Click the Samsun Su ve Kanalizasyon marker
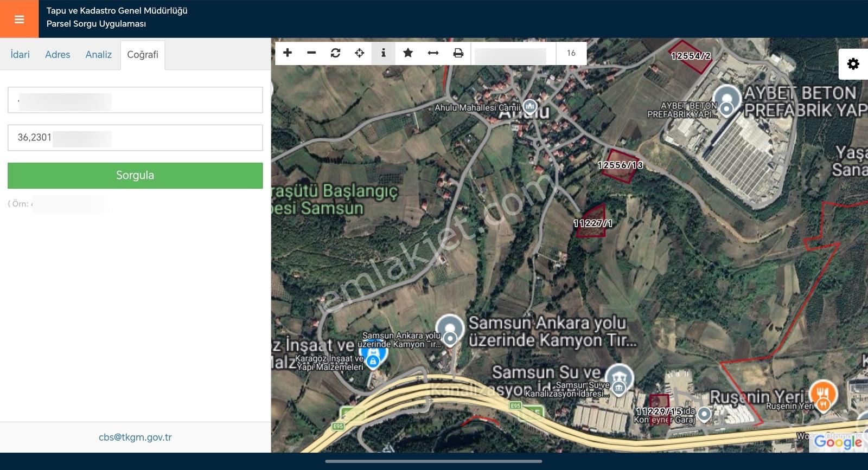The height and width of the screenshot is (470, 868). click(x=619, y=379)
